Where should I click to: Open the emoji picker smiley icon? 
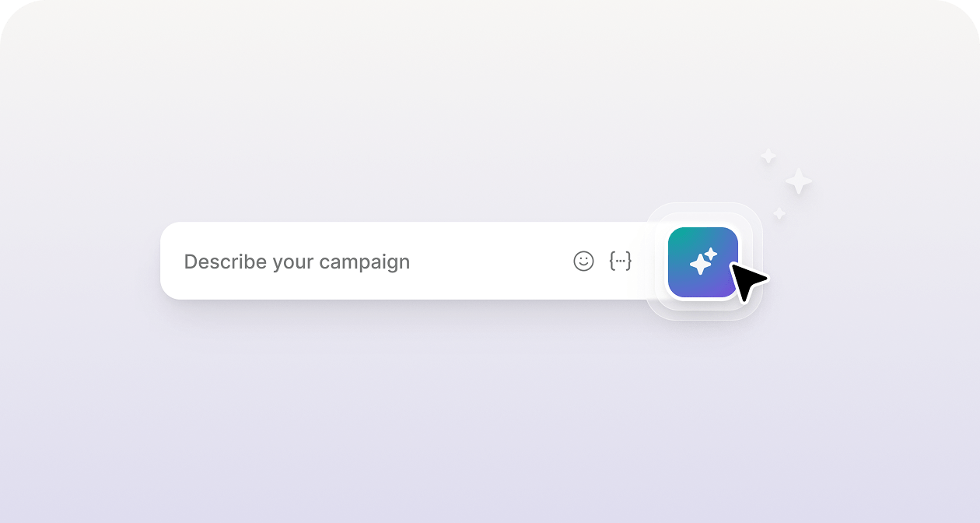coord(583,261)
